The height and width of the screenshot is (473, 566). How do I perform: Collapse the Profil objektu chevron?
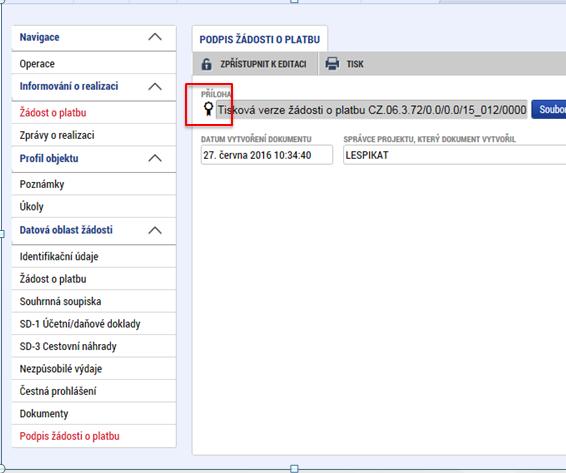(x=155, y=158)
